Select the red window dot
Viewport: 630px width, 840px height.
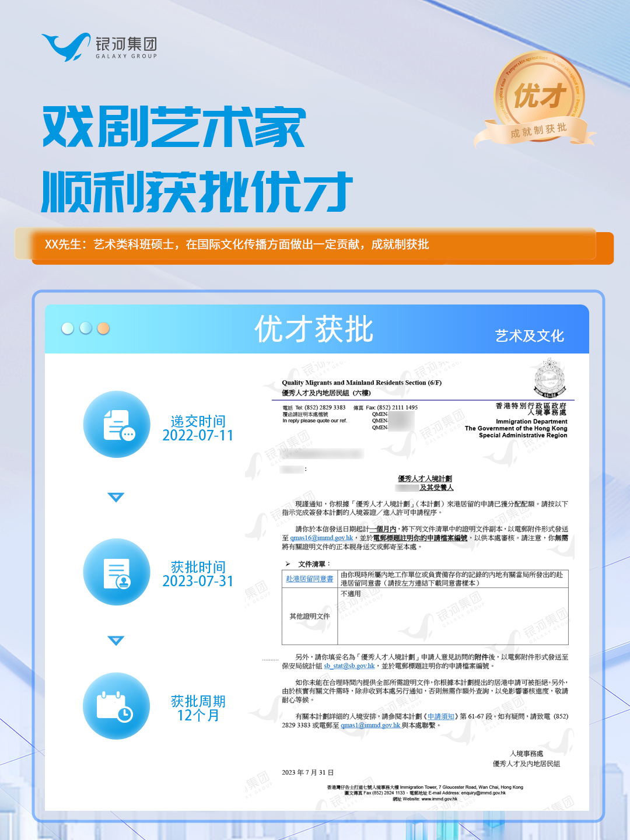[68, 329]
